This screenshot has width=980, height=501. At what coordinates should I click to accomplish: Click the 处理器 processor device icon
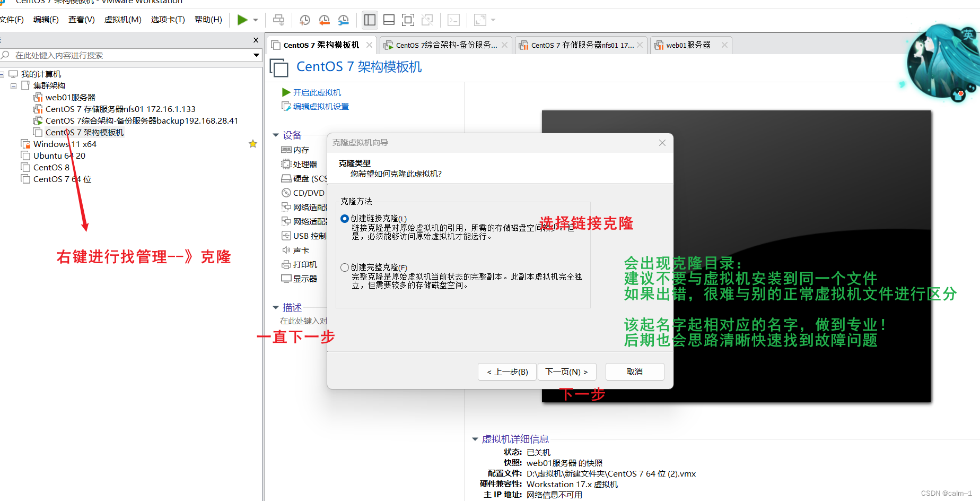(x=286, y=164)
